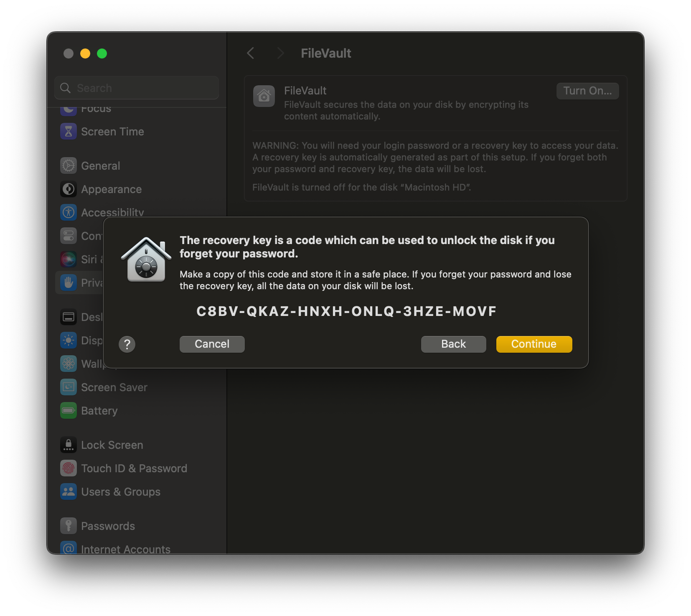
Task: Click the Privacy hand icon
Action: pyautogui.click(x=69, y=283)
